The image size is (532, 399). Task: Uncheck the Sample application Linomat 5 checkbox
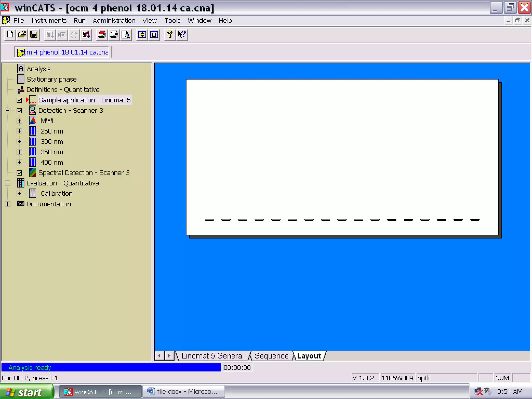pyautogui.click(x=19, y=100)
